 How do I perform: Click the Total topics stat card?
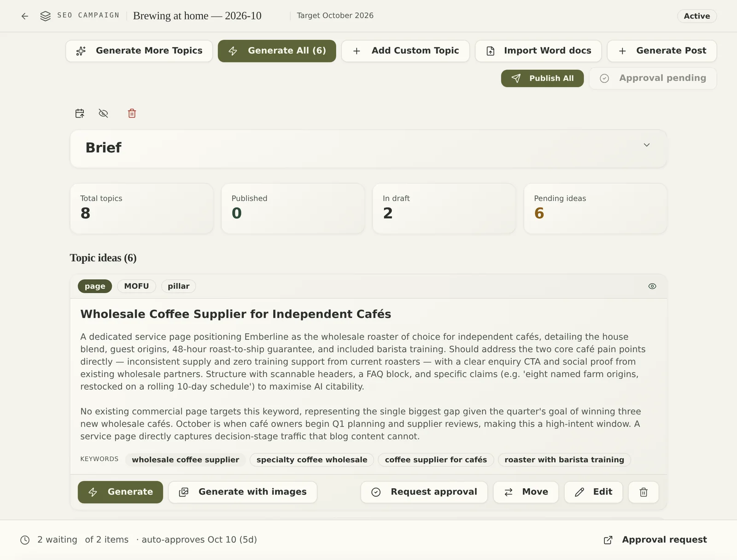[141, 209]
